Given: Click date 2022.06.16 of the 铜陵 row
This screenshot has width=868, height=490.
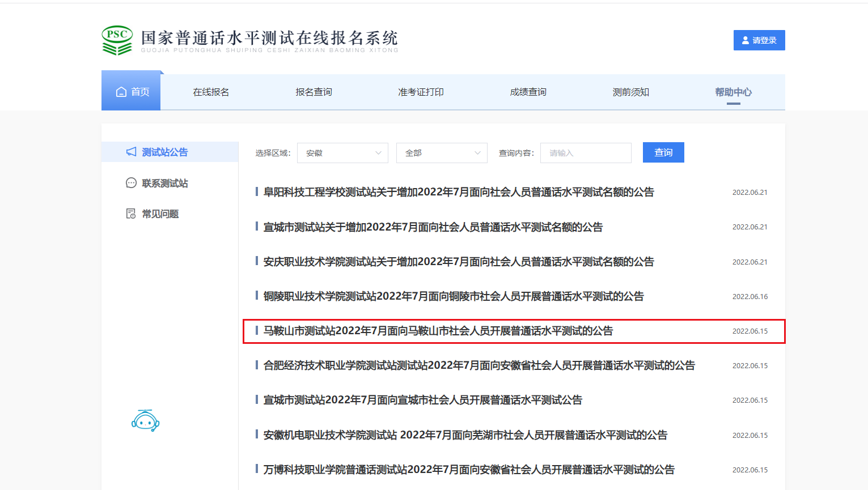Looking at the screenshot, I should 750,297.
